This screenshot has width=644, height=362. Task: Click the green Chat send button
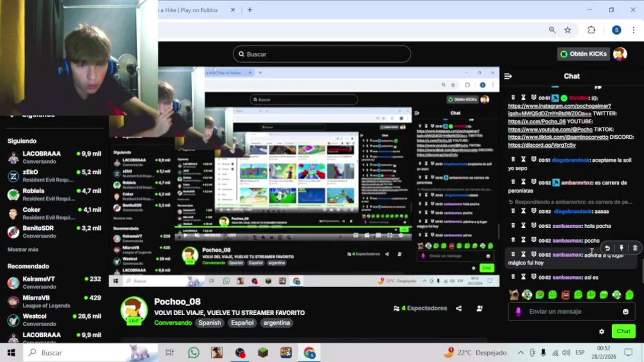click(623, 331)
